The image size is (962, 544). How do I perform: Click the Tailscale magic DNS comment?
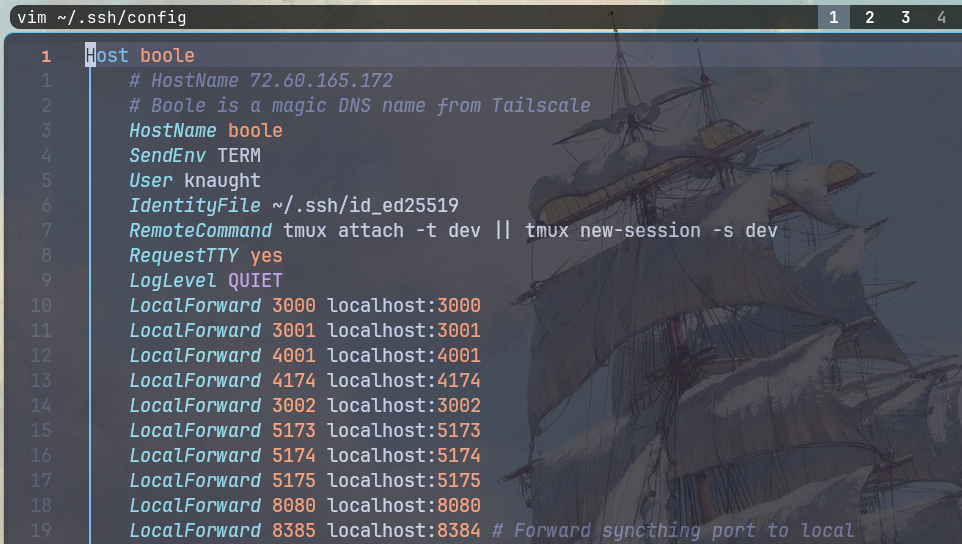click(x=360, y=105)
